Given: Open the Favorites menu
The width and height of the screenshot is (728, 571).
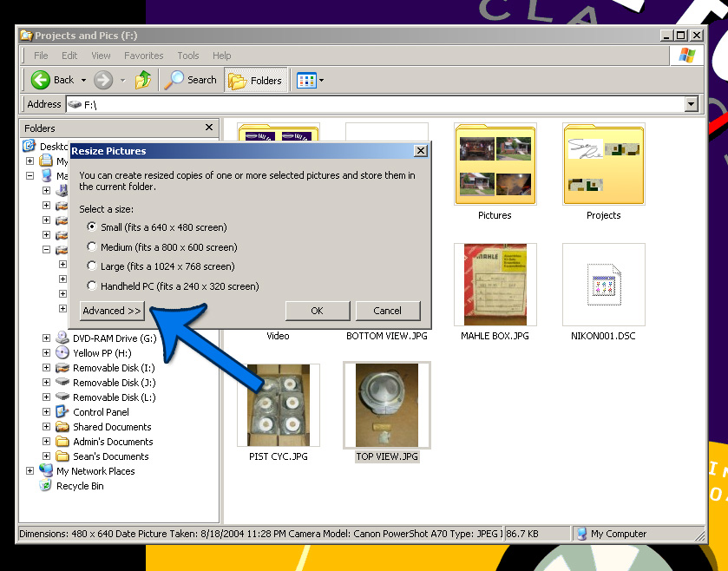Looking at the screenshot, I should coord(144,56).
